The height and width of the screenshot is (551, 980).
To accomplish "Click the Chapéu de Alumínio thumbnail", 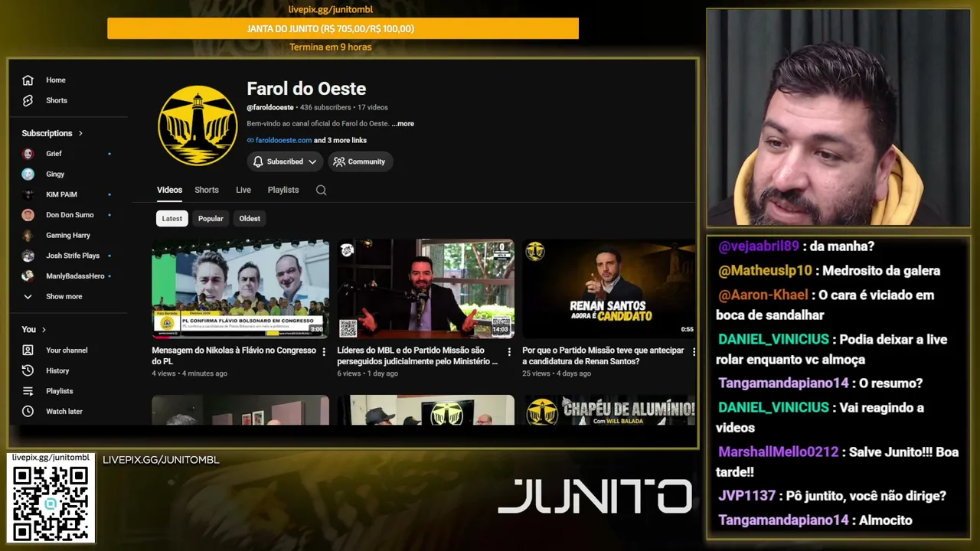I will (609, 410).
